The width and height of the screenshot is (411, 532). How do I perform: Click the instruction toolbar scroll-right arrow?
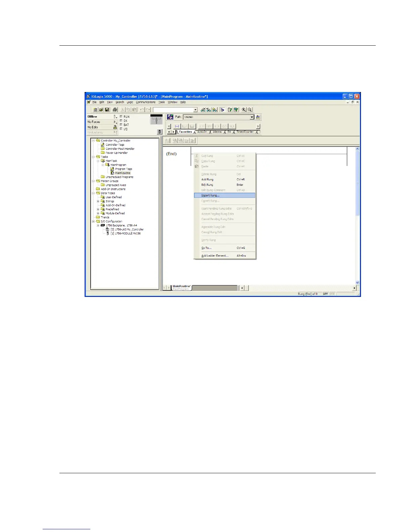(258, 126)
